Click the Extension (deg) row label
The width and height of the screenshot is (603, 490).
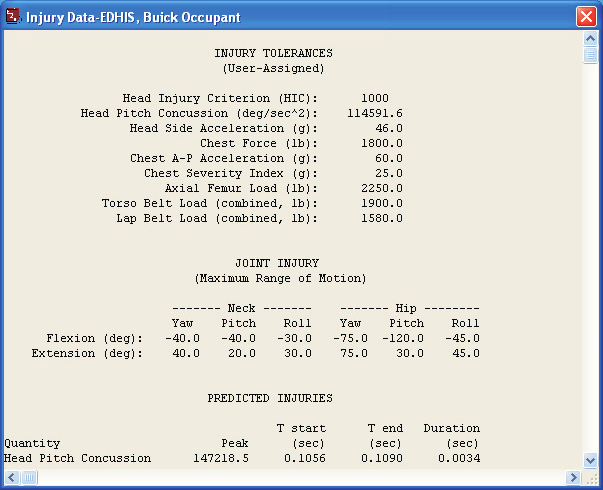pyautogui.click(x=87, y=353)
